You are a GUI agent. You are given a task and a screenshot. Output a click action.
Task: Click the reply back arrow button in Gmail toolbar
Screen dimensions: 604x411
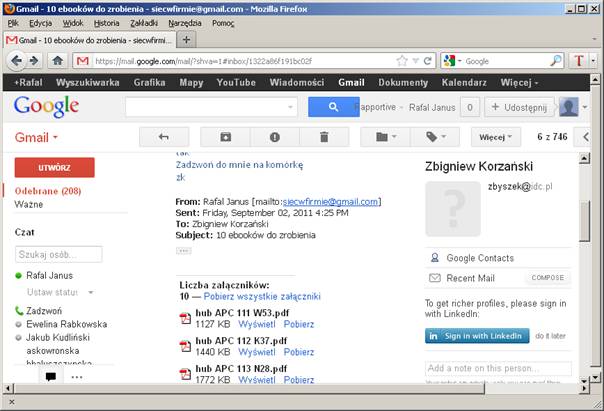164,137
